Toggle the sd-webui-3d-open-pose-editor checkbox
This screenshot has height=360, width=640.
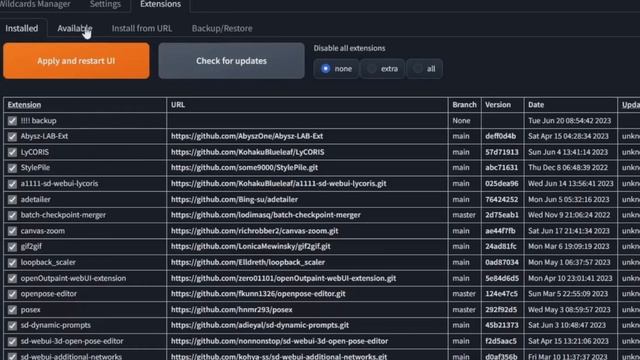[x=12, y=341]
